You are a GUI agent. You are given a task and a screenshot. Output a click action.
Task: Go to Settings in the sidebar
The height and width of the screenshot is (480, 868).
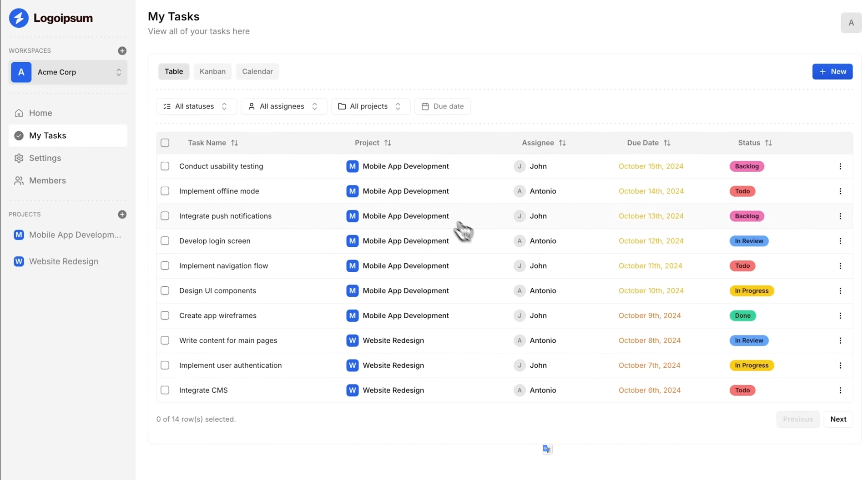point(45,158)
